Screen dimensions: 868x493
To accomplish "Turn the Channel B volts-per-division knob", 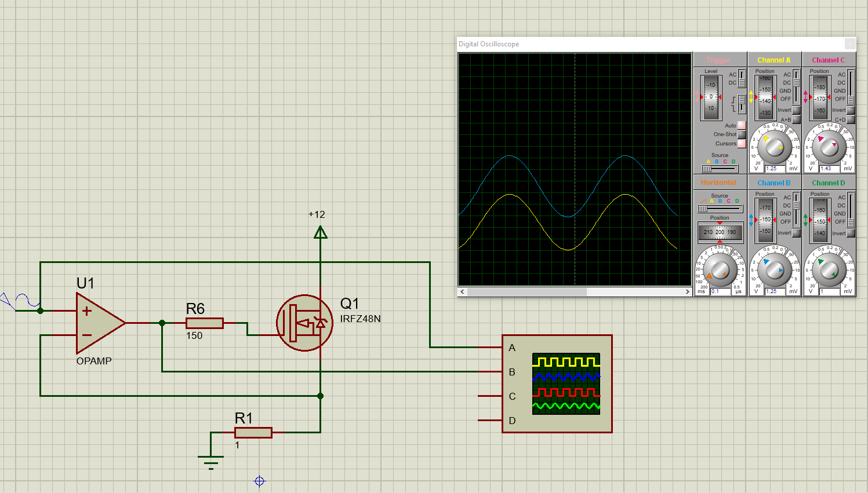I will [x=775, y=270].
